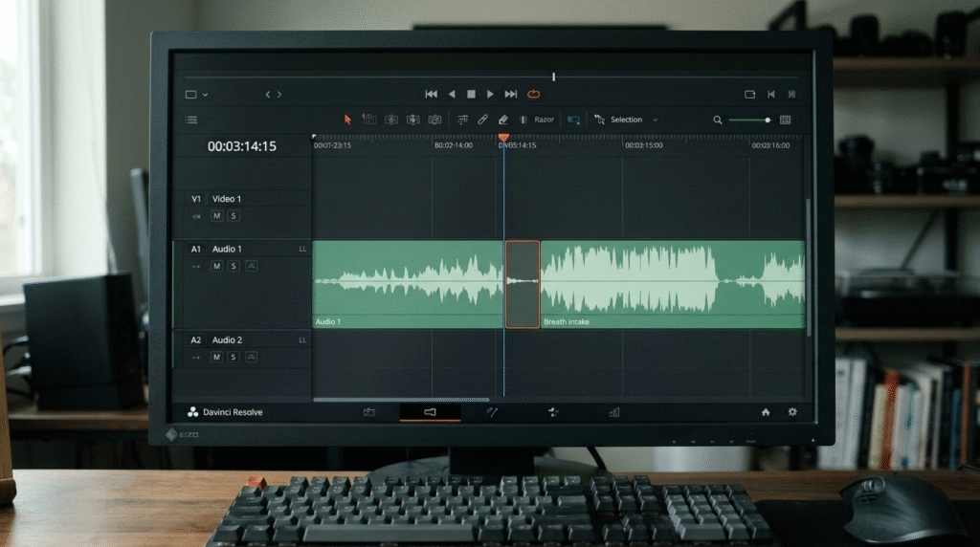Image resolution: width=980 pixels, height=547 pixels.
Task: Solo the Audio 2 track
Action: [x=234, y=357]
